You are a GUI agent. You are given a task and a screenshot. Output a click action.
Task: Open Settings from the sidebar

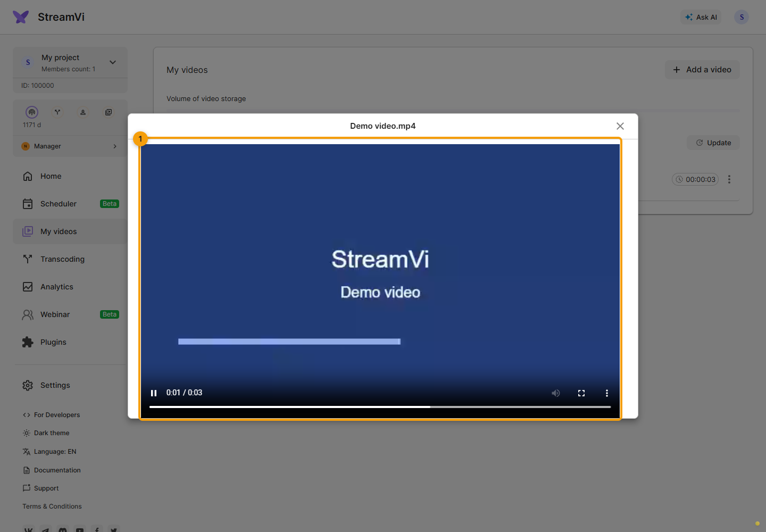[70, 385]
